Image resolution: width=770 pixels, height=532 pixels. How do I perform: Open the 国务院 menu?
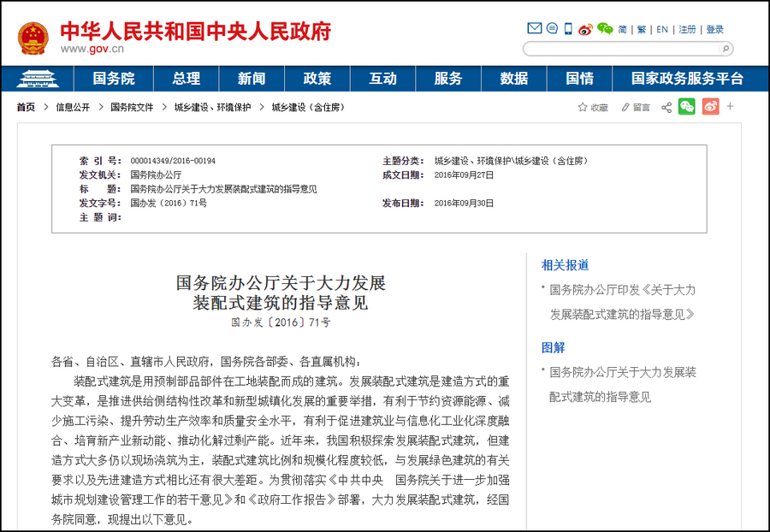point(114,79)
